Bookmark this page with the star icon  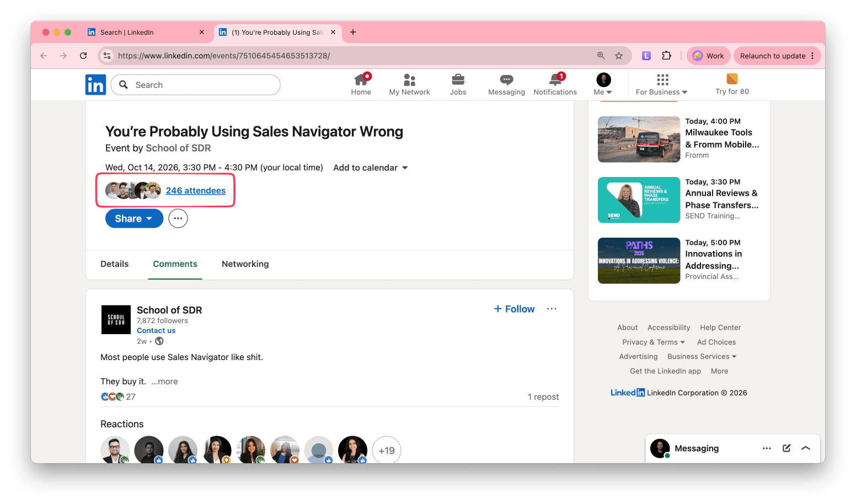[x=619, y=56]
